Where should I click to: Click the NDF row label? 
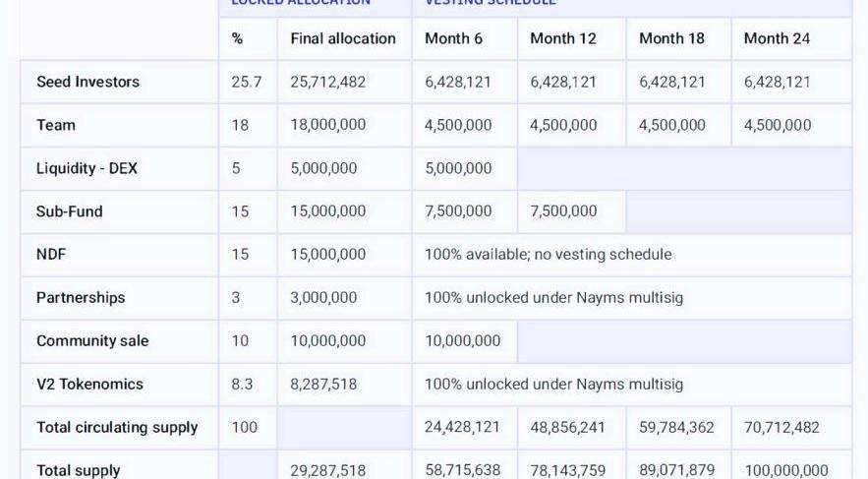(51, 254)
